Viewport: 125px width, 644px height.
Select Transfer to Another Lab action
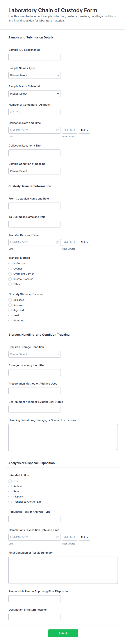pos(10,501)
